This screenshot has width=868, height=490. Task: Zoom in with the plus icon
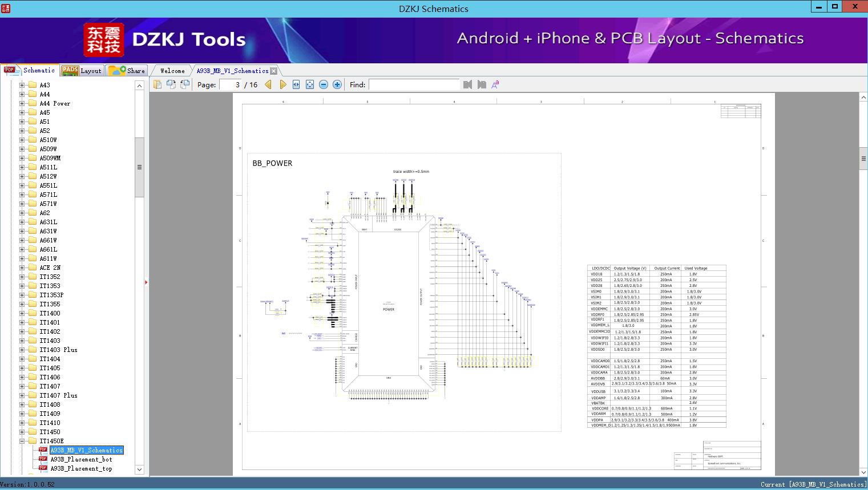click(x=337, y=84)
